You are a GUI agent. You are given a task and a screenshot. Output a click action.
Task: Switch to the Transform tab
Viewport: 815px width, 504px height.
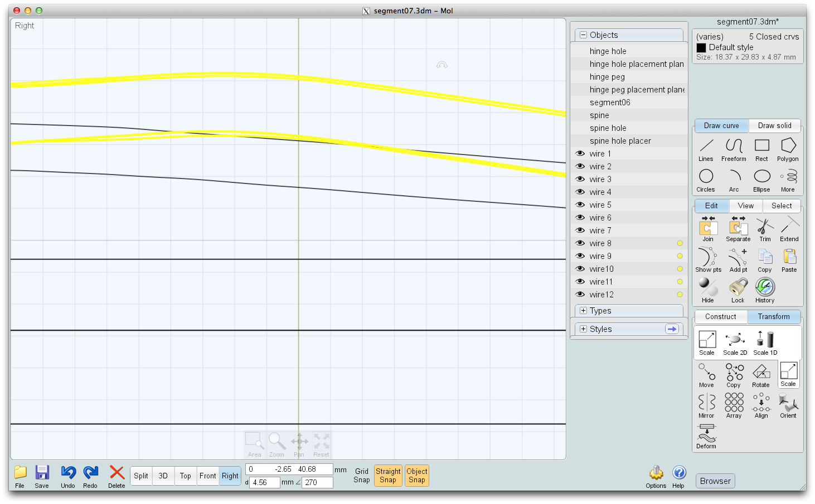coord(774,317)
